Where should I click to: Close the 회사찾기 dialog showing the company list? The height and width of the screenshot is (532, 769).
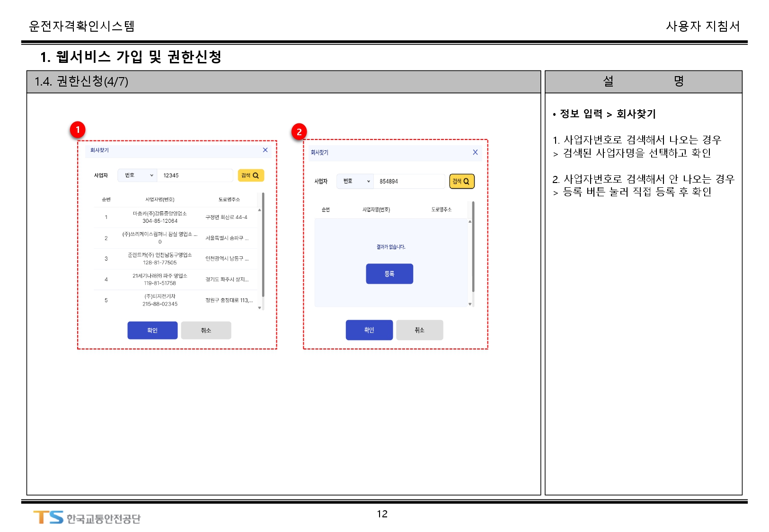[265, 150]
